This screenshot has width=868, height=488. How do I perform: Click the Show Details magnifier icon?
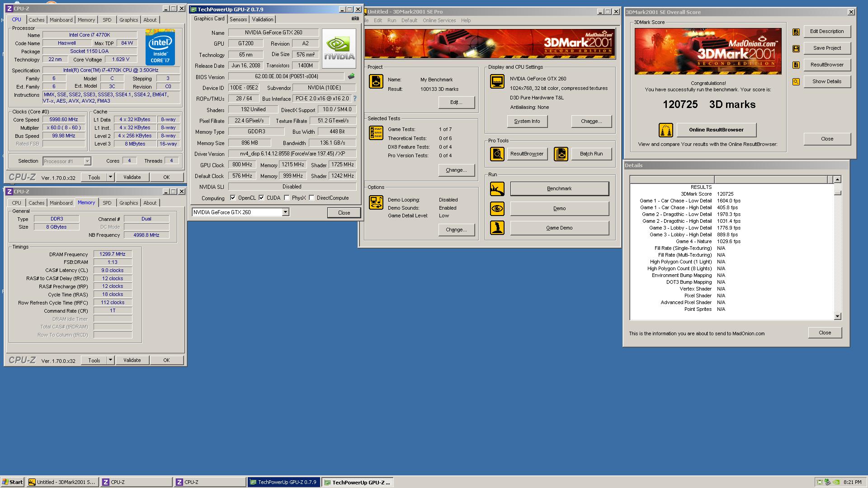coord(796,82)
